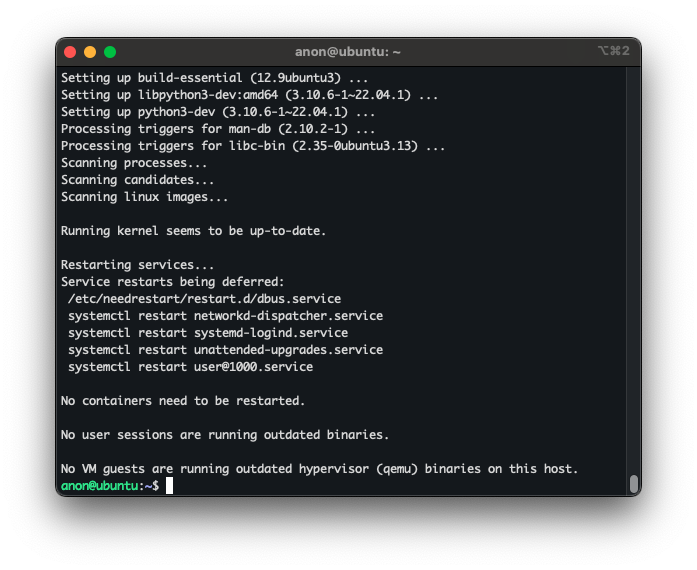
Task: Click the 'Scanning linux images...' text
Action: [x=144, y=197]
